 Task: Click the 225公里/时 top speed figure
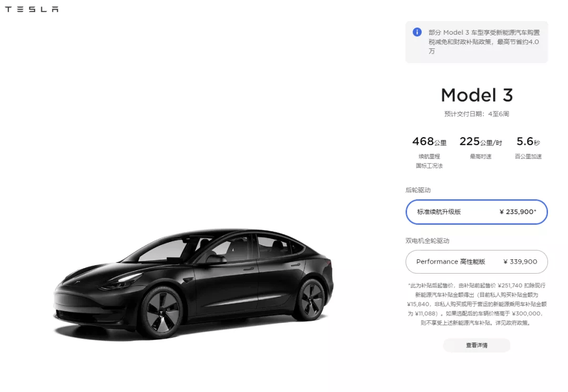pos(481,142)
